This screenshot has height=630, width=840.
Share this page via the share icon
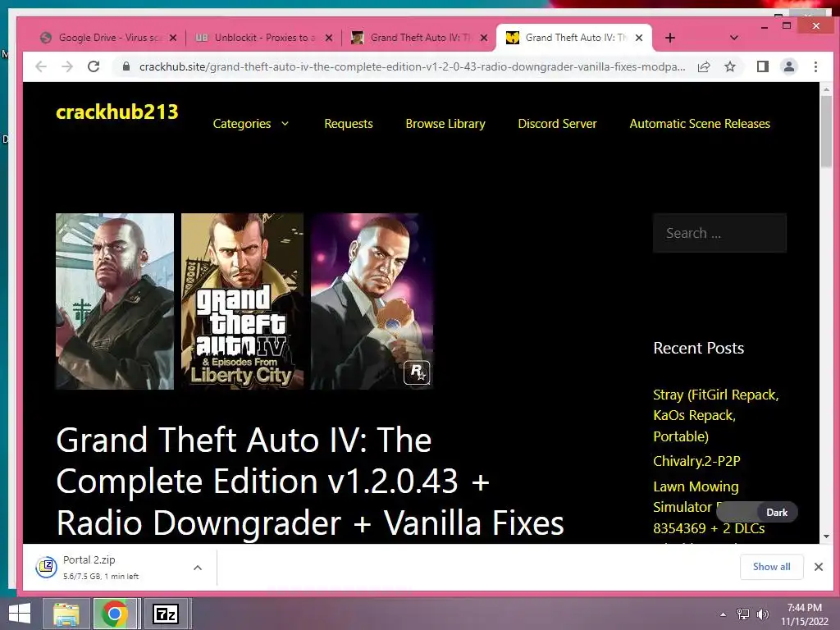[x=704, y=66]
